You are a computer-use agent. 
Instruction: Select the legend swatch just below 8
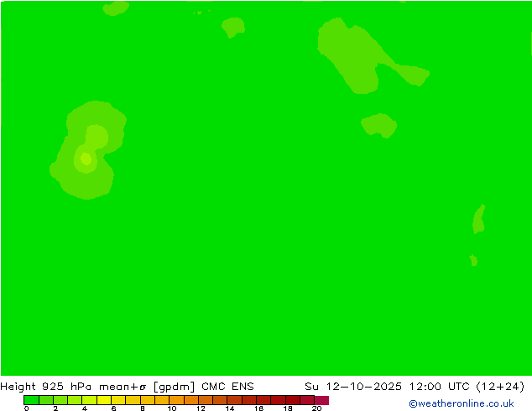(x=133, y=400)
